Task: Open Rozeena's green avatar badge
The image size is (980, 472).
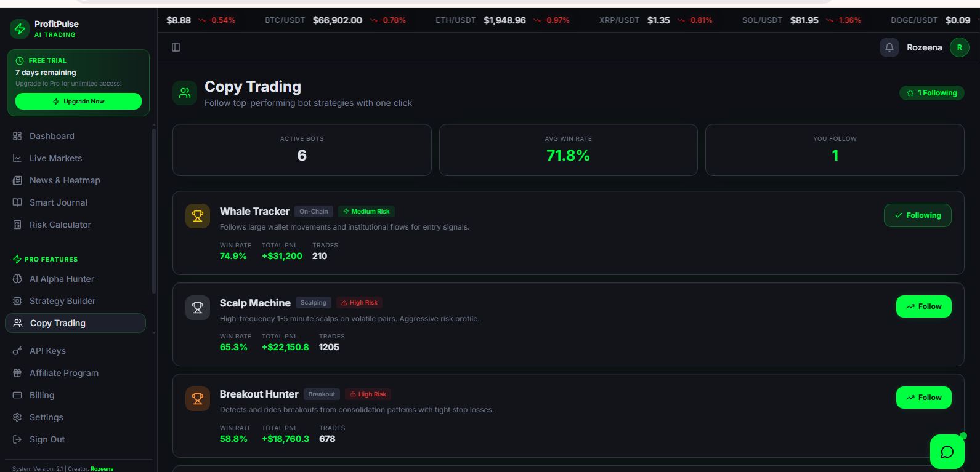Action: [x=960, y=47]
